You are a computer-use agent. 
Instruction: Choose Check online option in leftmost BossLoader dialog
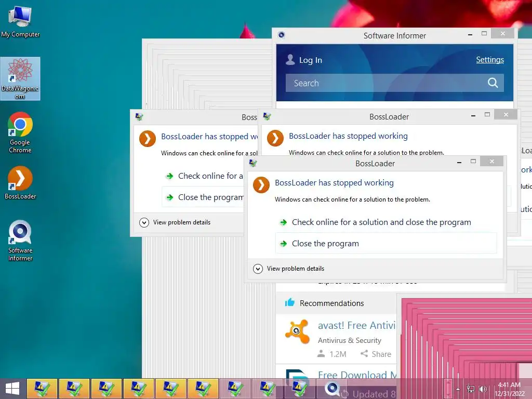pos(203,176)
